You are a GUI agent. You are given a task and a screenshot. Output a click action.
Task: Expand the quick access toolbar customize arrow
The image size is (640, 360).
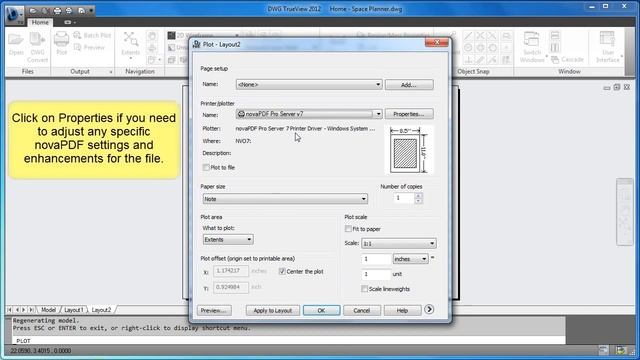pyautogui.click(x=91, y=10)
